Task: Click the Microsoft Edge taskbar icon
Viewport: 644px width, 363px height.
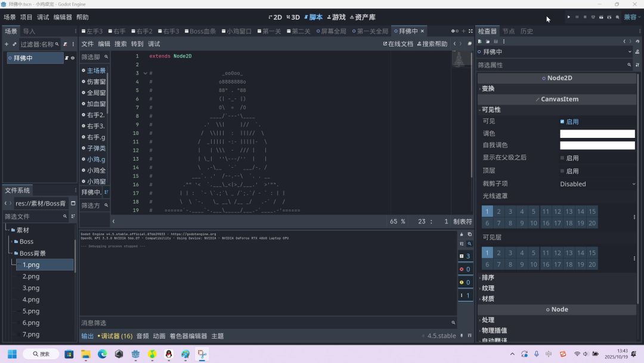Action: click(x=102, y=354)
